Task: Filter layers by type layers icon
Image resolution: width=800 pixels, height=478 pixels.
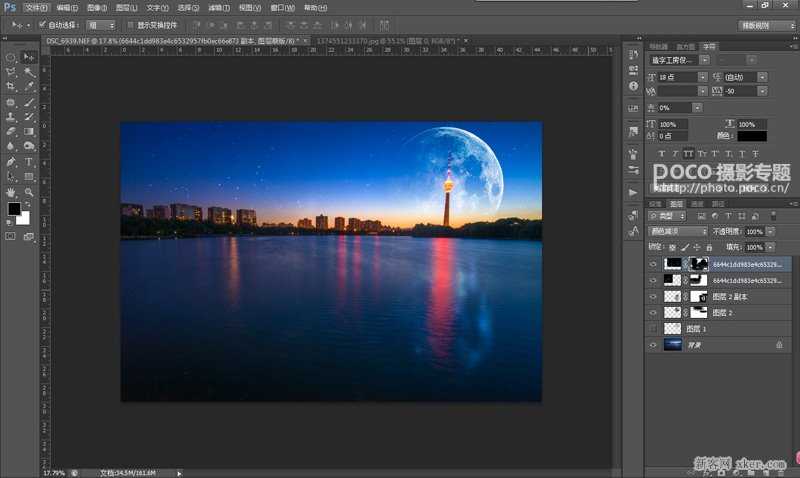Action: [728, 216]
